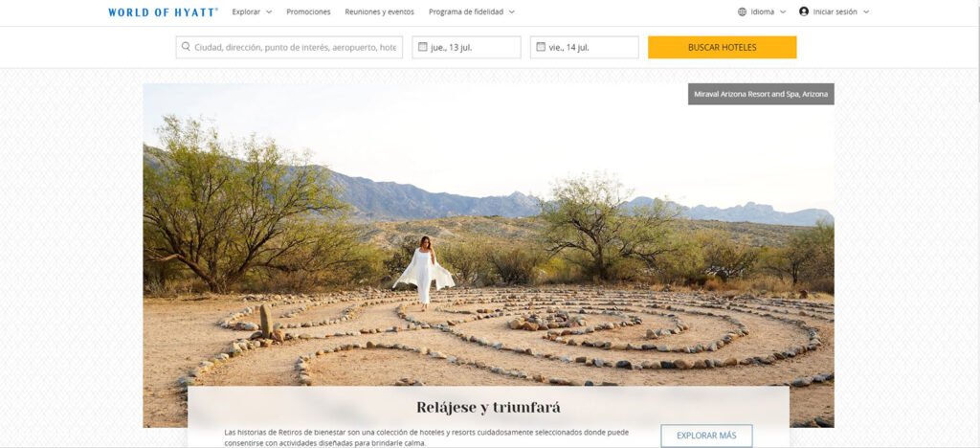980x448 pixels.
Task: Expand the Iniciar sesión dropdown arrow
Action: coord(865,11)
